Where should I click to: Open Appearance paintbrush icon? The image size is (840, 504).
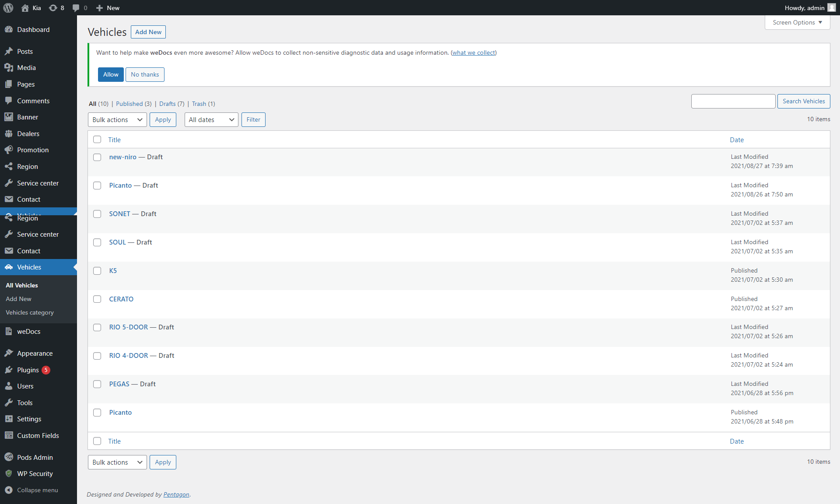9,353
